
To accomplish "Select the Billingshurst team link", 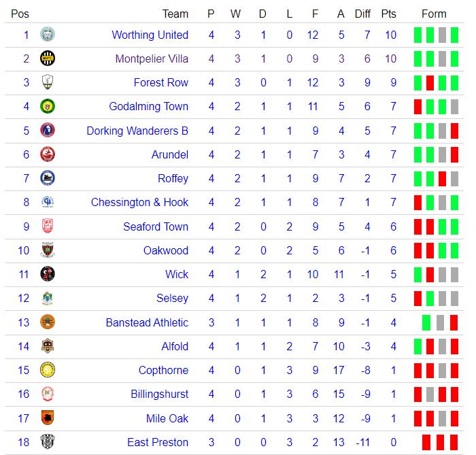I will (x=160, y=394).
